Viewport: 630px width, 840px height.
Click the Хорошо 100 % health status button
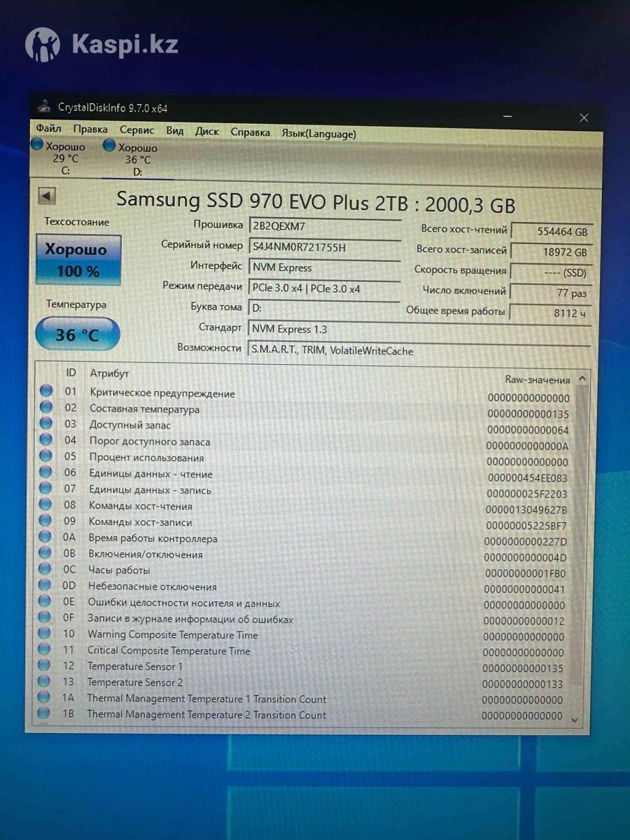pos(76,260)
